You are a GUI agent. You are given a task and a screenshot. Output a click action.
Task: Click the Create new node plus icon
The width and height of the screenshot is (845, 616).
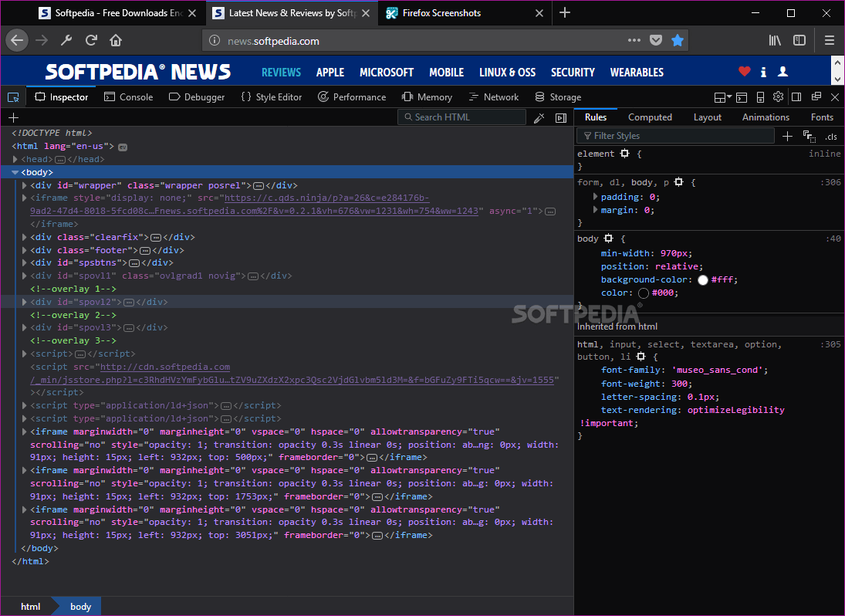[13, 117]
